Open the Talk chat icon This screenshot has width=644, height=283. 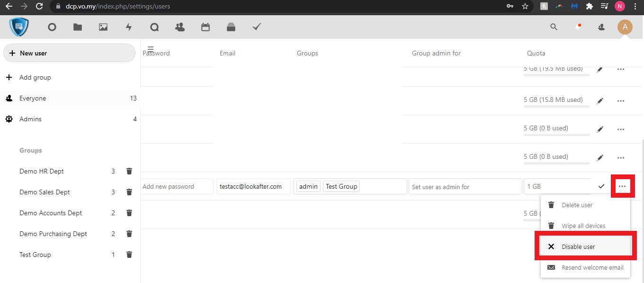(154, 27)
